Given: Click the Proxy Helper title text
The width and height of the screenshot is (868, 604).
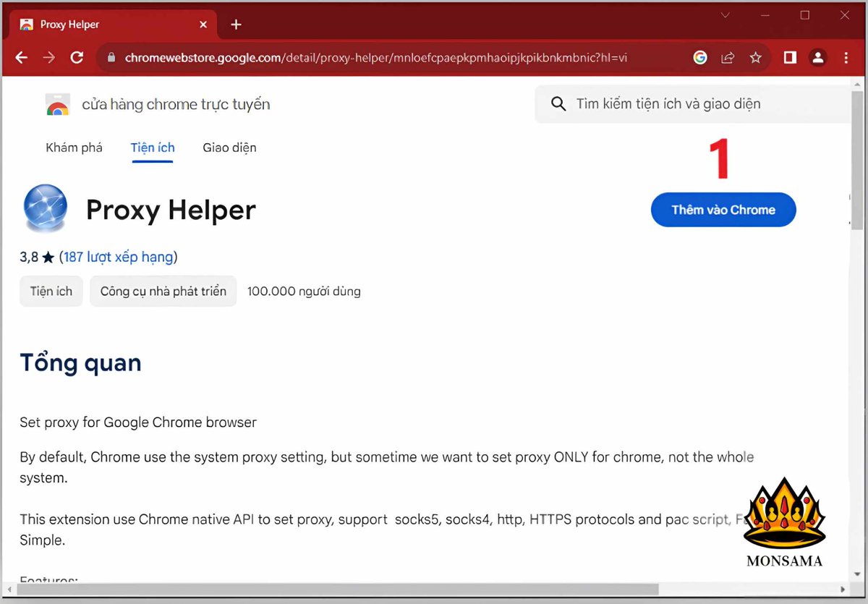Looking at the screenshot, I should 171,210.
